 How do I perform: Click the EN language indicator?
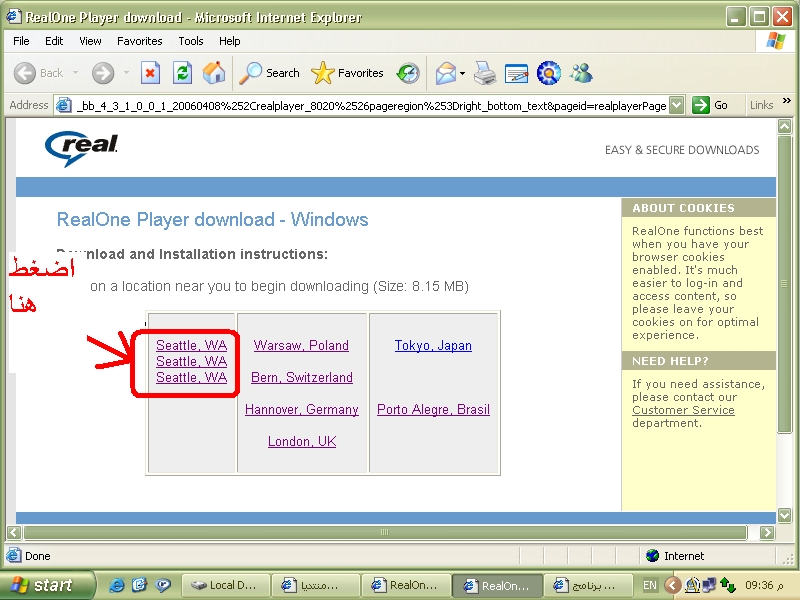(x=649, y=585)
